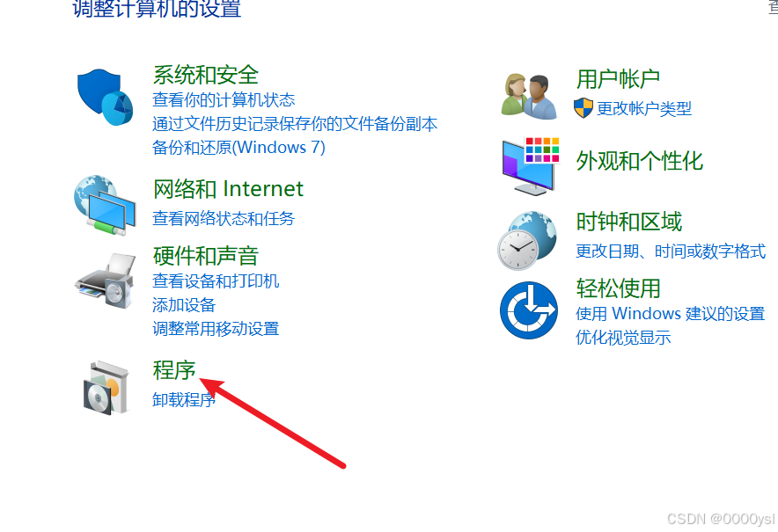Click the Hardware and Sound printer icon
778x532 pixels.
(105, 281)
